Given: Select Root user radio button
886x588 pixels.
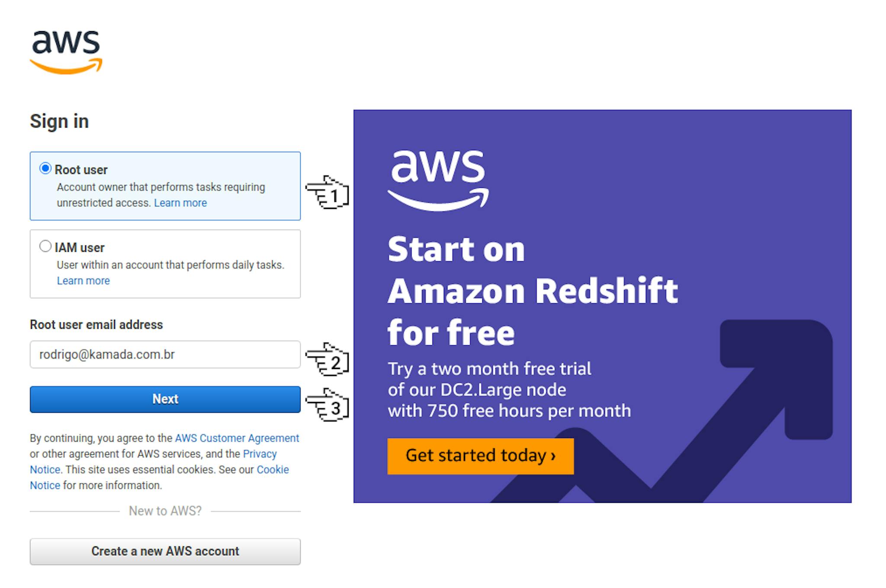Looking at the screenshot, I should pos(45,169).
